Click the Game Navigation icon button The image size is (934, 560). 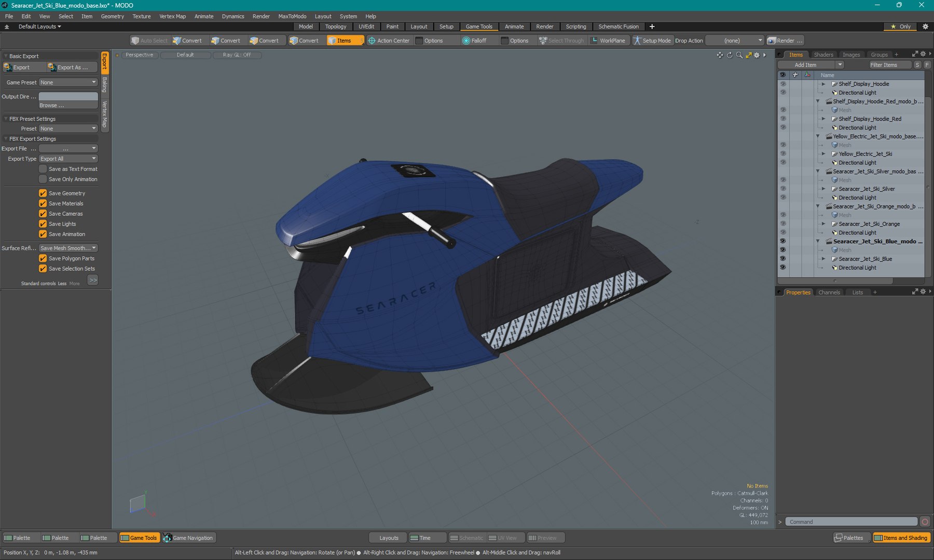[x=167, y=538]
